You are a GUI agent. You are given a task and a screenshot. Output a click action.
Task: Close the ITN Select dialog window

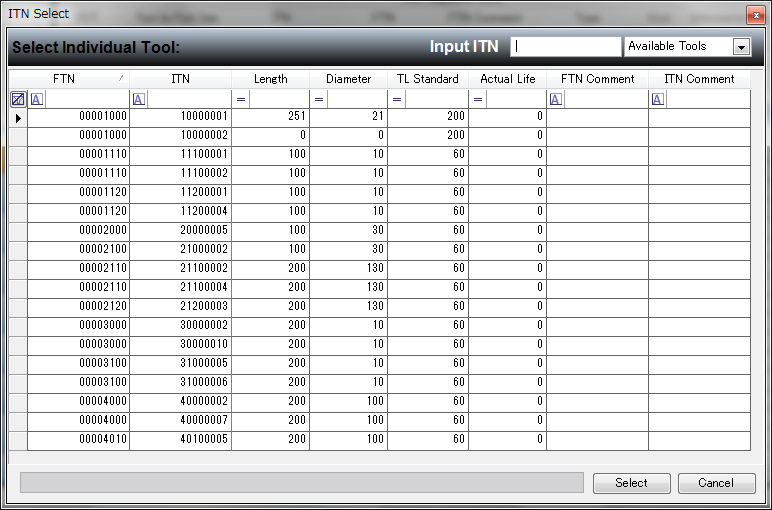[756, 15]
